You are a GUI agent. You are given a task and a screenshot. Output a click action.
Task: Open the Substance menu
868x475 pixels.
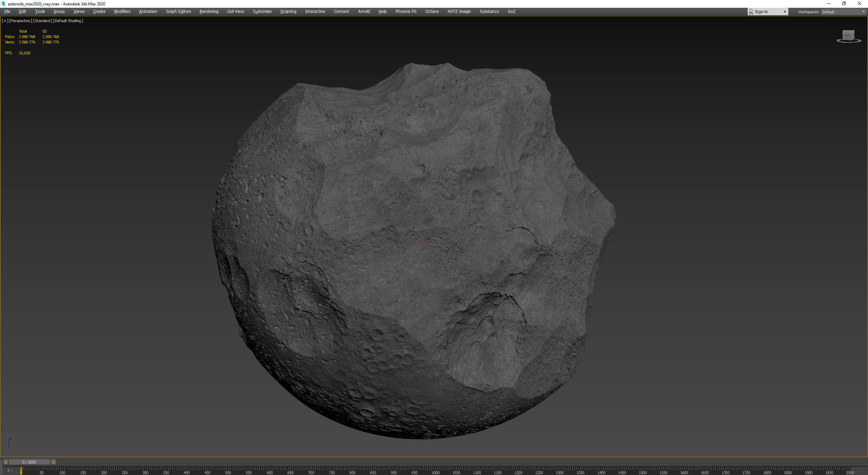(489, 12)
